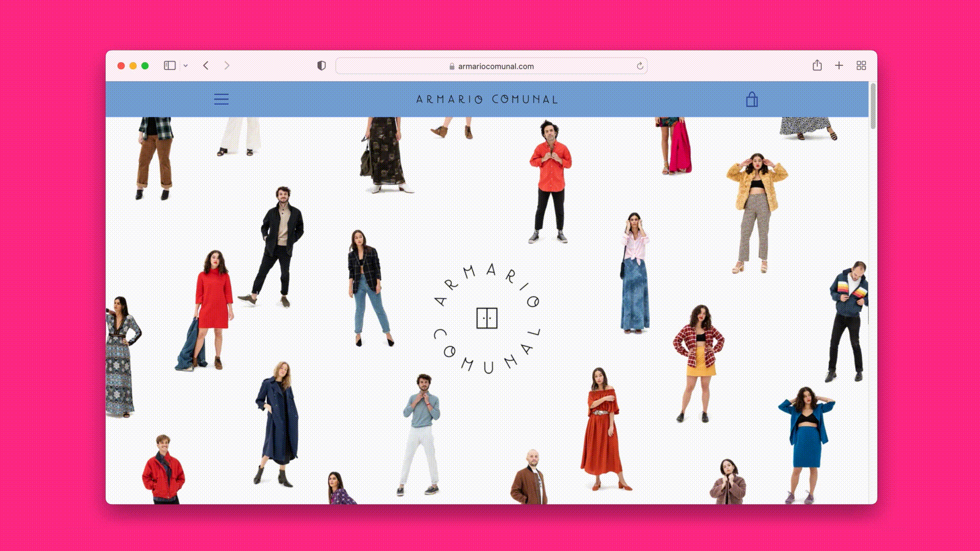Select the woman in navy trench coat
The image size is (980, 551).
[x=277, y=423]
